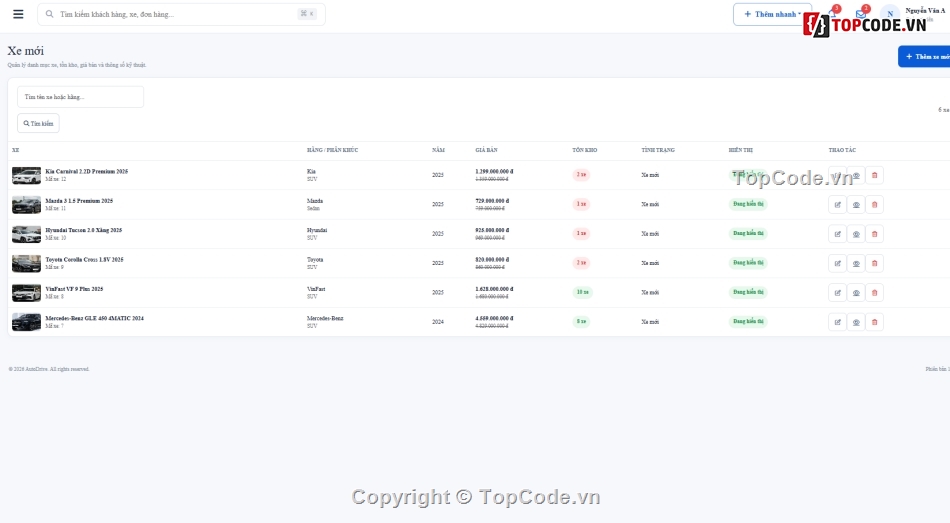This screenshot has width=950, height=523.
Task: Toggle visibility of VinFast VF 9 row
Action: point(856,293)
